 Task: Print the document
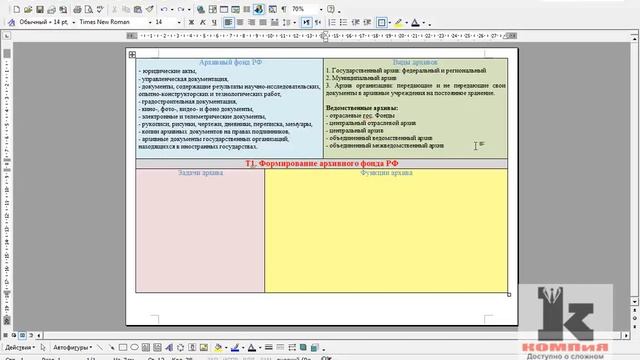coord(77,9)
